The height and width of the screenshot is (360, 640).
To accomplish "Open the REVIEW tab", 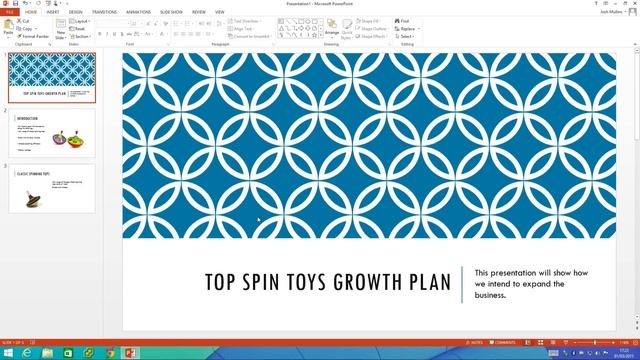I will coord(199,12).
